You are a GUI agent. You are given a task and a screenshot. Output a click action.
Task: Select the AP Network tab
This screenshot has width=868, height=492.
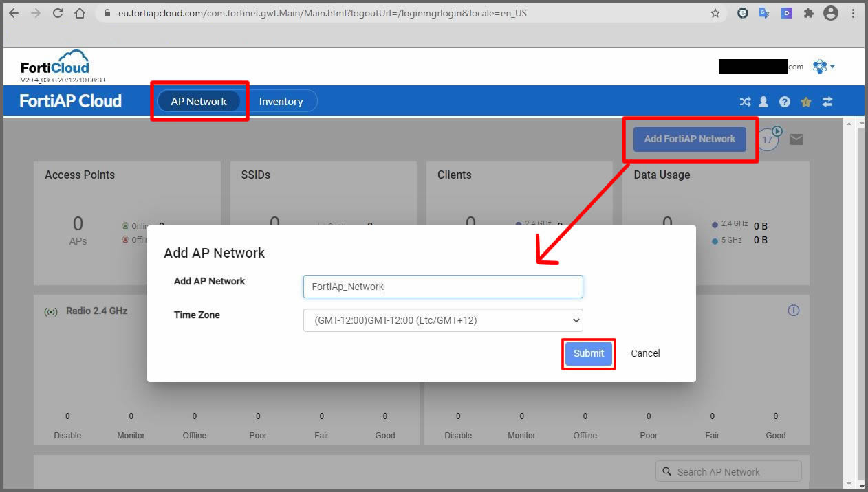point(199,101)
